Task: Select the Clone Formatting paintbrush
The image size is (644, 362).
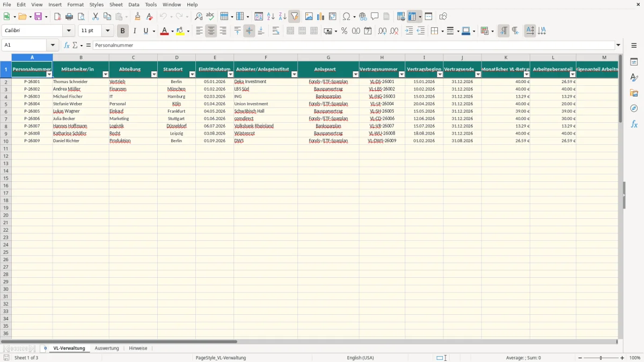Action: coord(138,17)
